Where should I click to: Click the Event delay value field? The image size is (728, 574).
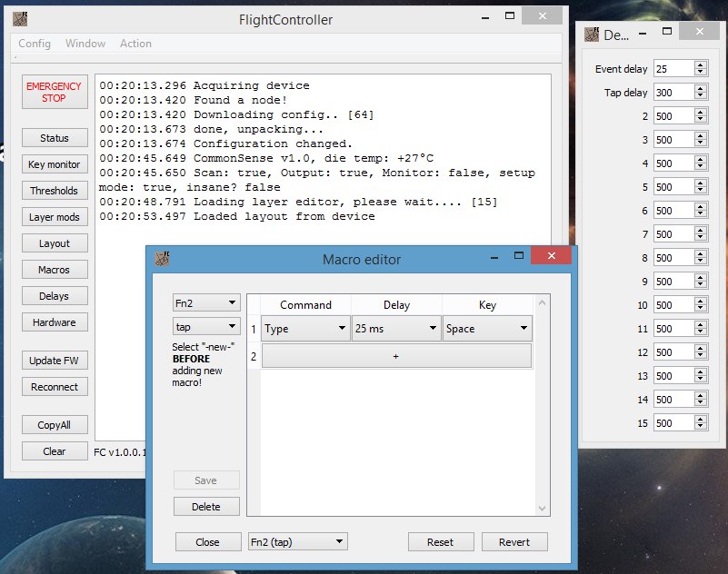point(673,69)
